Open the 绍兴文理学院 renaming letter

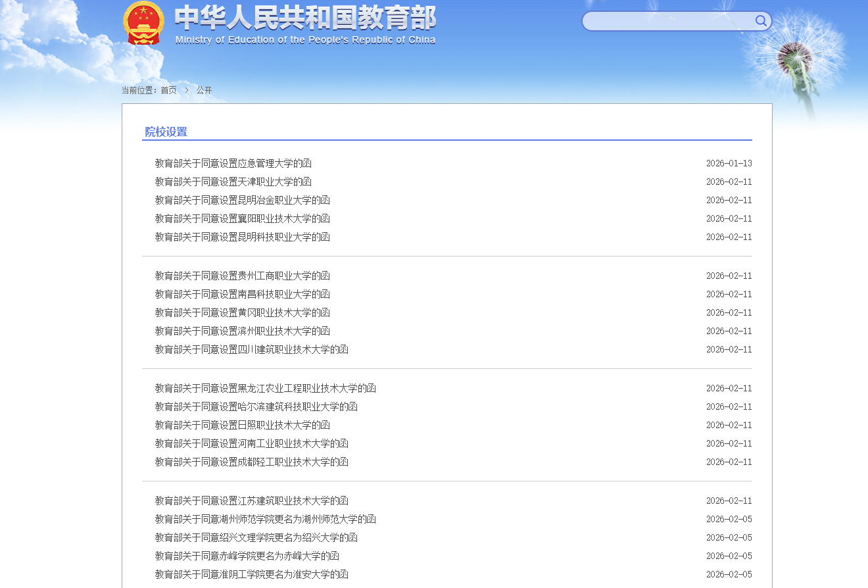(256, 537)
